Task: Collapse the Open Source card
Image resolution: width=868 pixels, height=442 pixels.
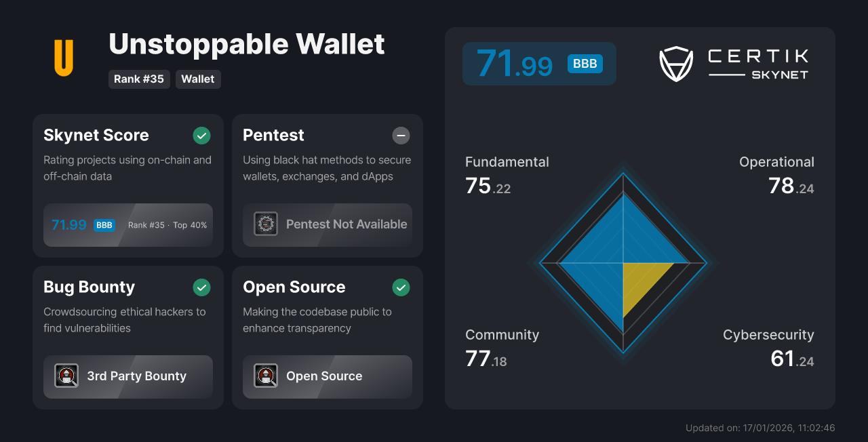Action: point(328,337)
